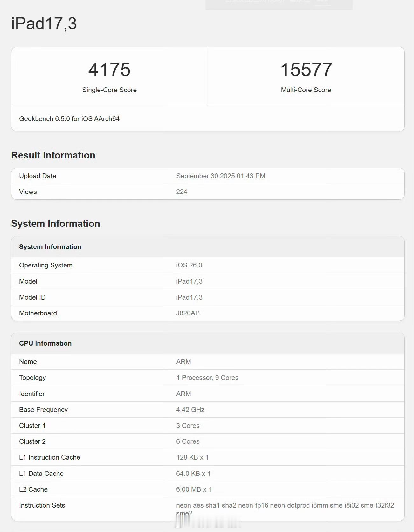
Task: Click the Upload Date label
Action: pyautogui.click(x=38, y=176)
